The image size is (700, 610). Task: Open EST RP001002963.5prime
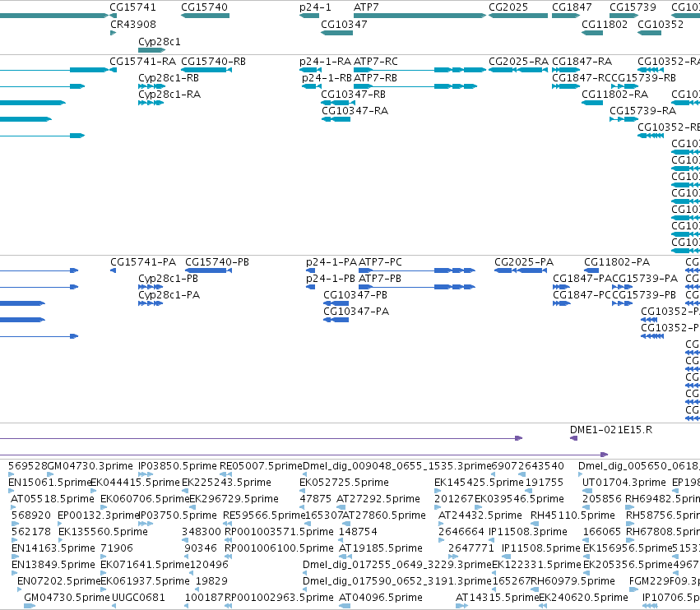(279, 597)
